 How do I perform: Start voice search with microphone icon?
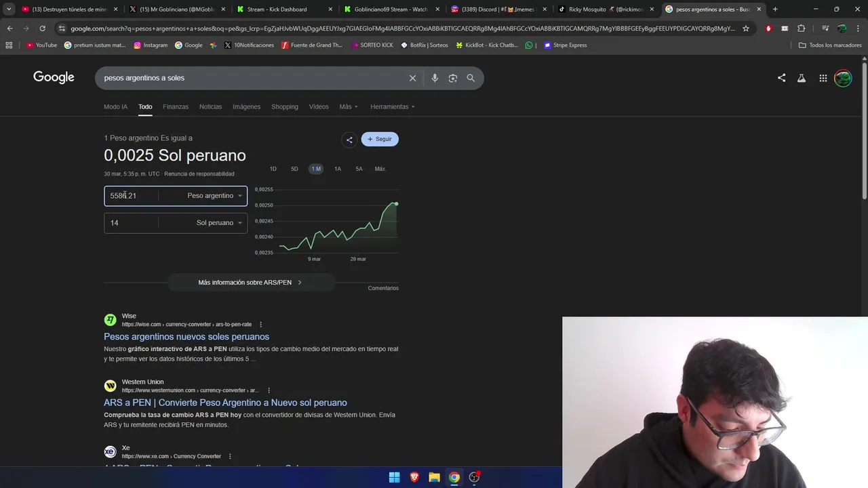(x=435, y=78)
